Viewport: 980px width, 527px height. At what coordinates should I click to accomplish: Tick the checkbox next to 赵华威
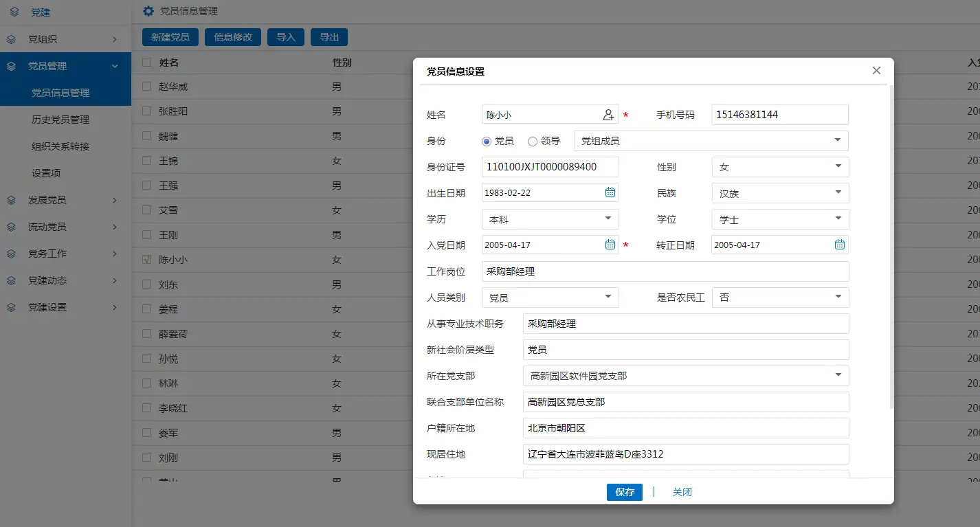(x=146, y=87)
